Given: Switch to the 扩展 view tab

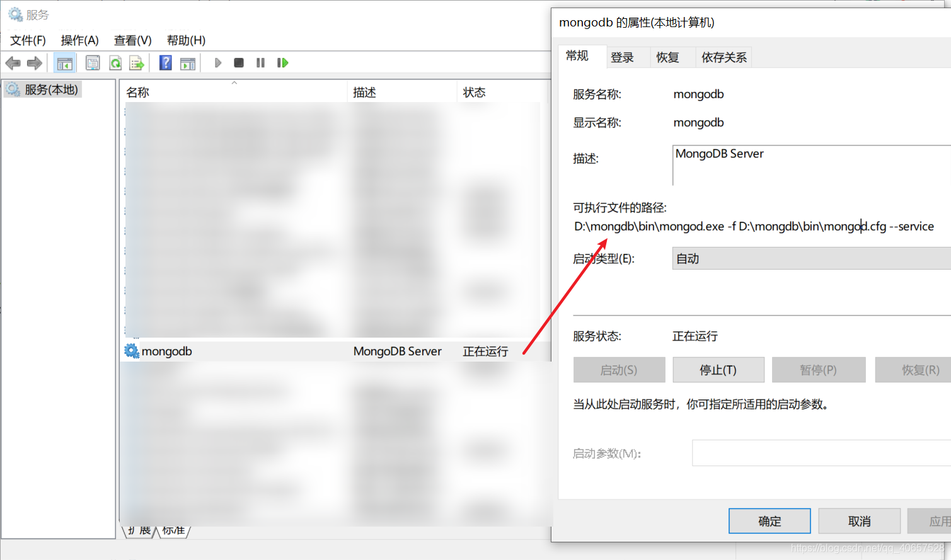Looking at the screenshot, I should pyautogui.click(x=139, y=531).
